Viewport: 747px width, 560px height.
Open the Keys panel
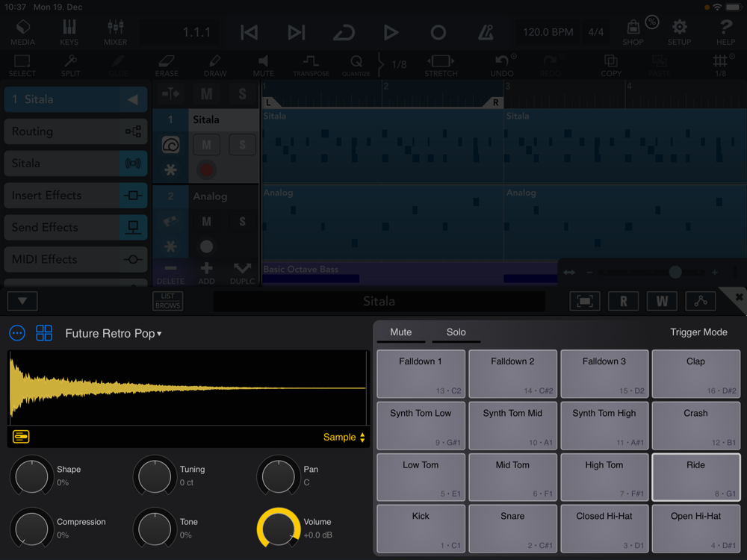click(69, 32)
